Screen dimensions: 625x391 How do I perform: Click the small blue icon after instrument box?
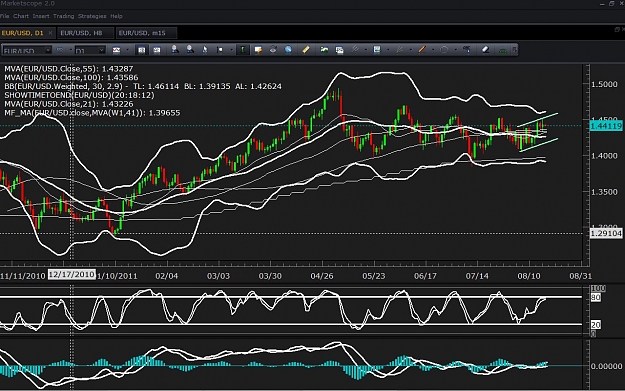coord(60,50)
